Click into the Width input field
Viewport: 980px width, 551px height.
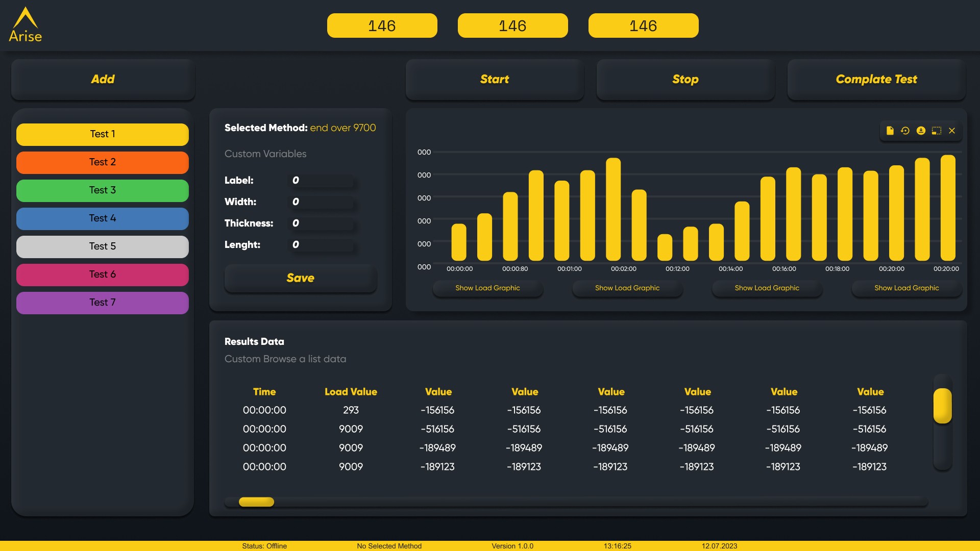pyautogui.click(x=322, y=202)
